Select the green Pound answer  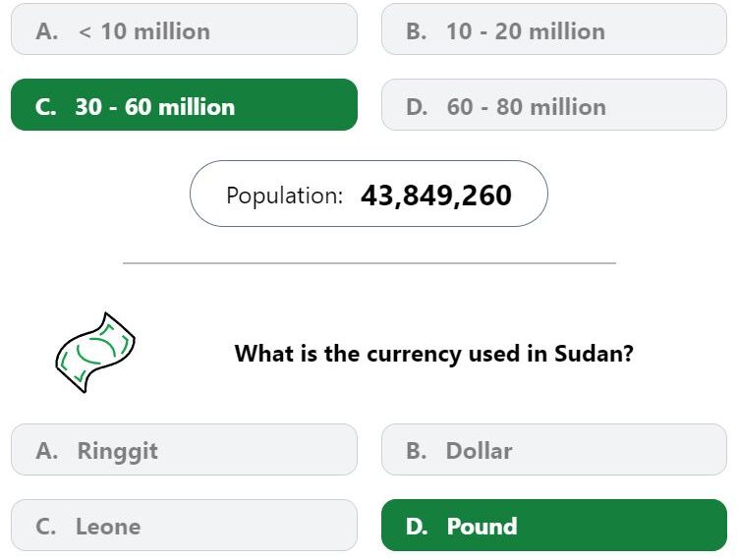coord(554,526)
